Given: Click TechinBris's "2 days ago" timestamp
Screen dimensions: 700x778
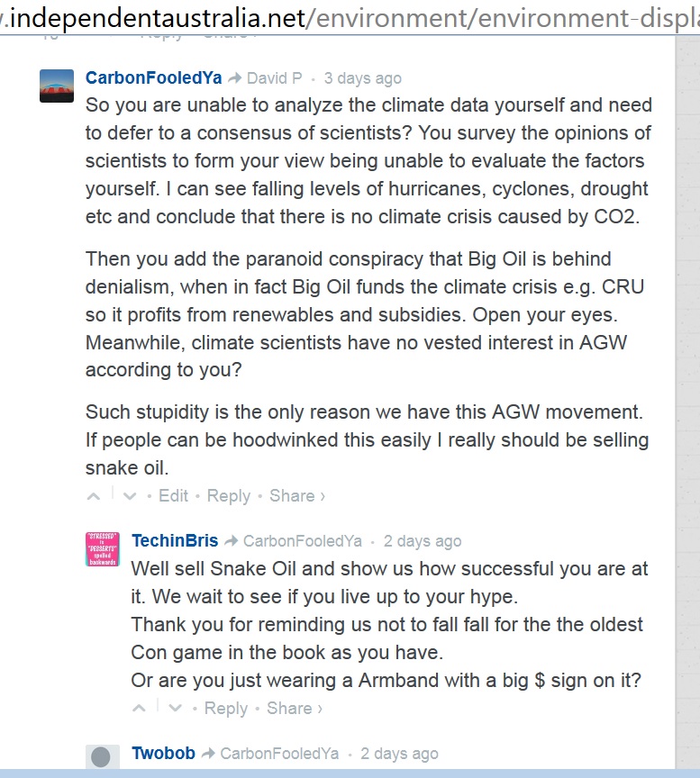Looking at the screenshot, I should coord(422,541).
